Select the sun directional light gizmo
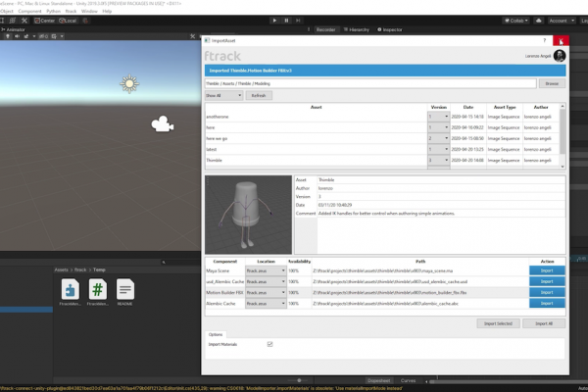The height and width of the screenshot is (392, 588). point(129,83)
